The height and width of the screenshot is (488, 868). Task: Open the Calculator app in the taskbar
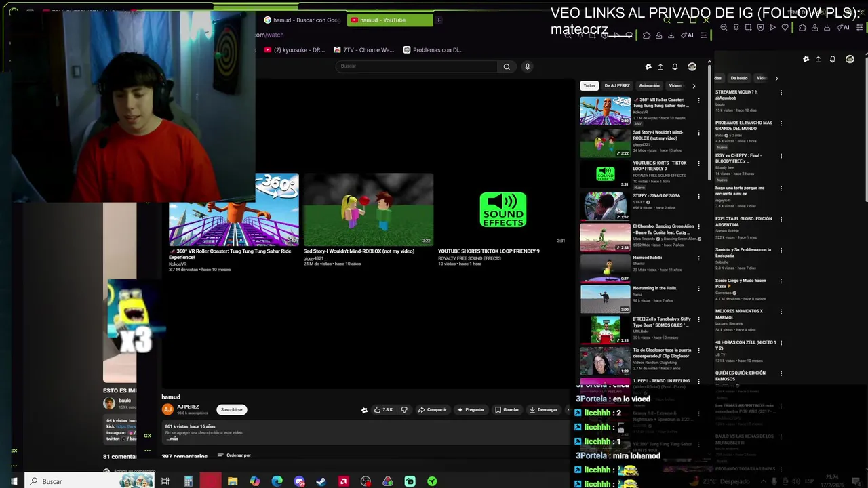pos(188,481)
